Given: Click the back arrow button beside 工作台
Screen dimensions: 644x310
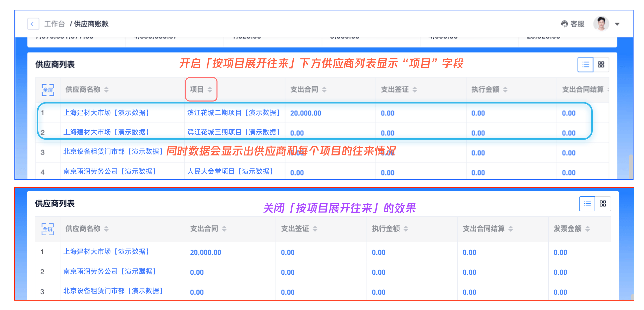Looking at the screenshot, I should 33,24.
